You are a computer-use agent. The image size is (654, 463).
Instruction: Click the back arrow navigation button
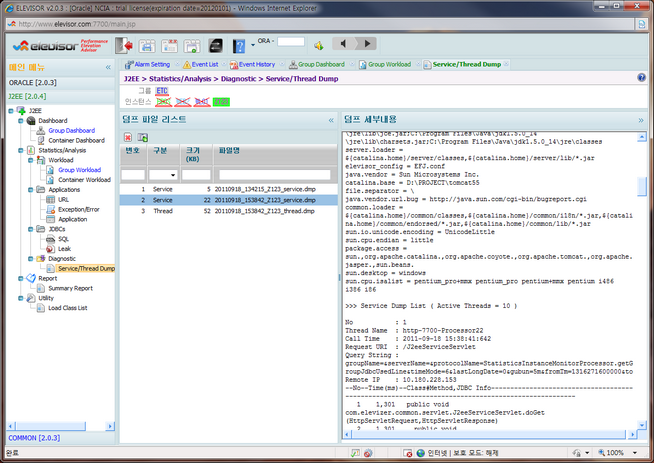pos(343,43)
